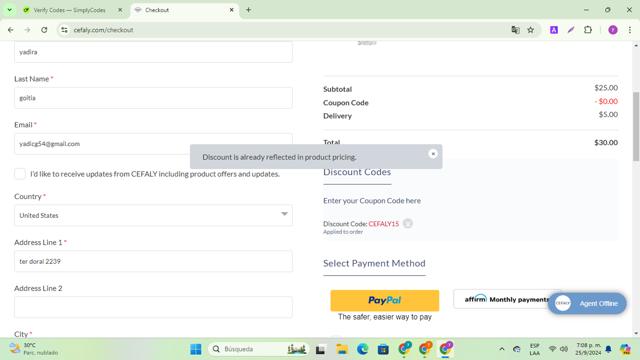Open Chrome three-dot menu
Viewport: 640px width, 360px height.
point(630,30)
